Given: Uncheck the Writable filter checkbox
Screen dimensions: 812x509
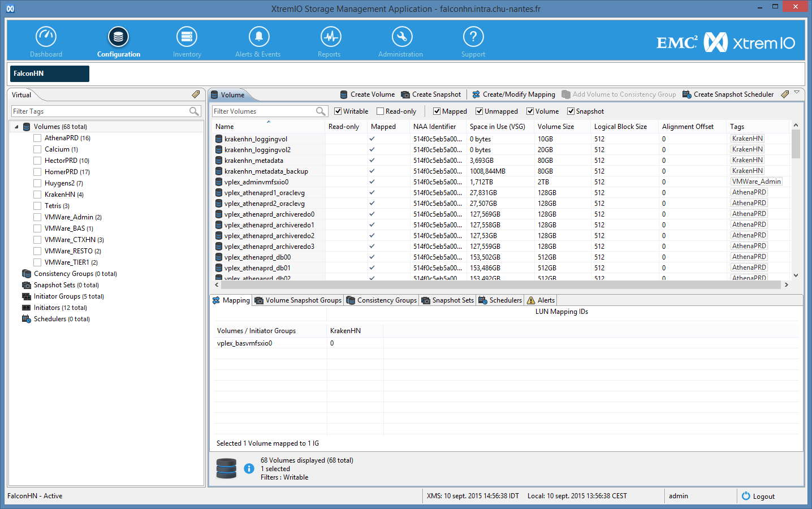Looking at the screenshot, I should coord(338,111).
